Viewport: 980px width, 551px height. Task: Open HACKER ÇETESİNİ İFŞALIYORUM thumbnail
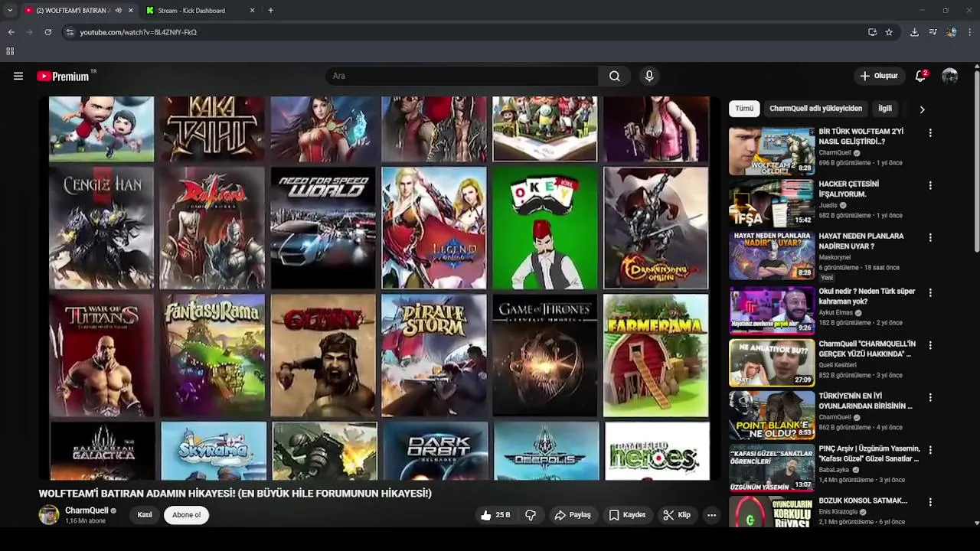[772, 204]
